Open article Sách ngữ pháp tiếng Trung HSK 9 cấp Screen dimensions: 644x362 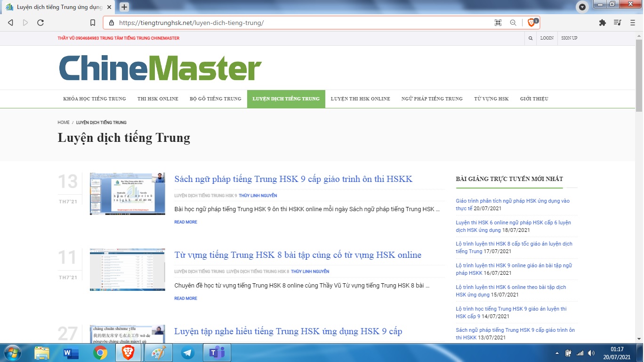click(x=293, y=179)
